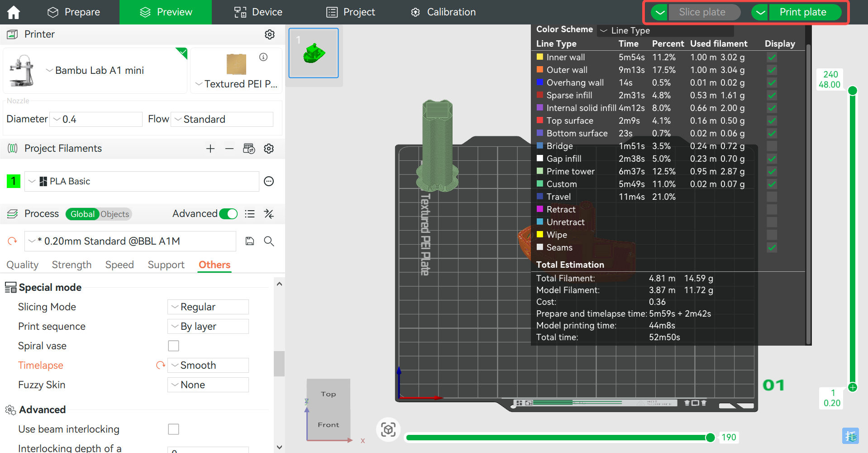Screen dimensions: 868x453
Task: Remove a project filament
Action: (229, 149)
